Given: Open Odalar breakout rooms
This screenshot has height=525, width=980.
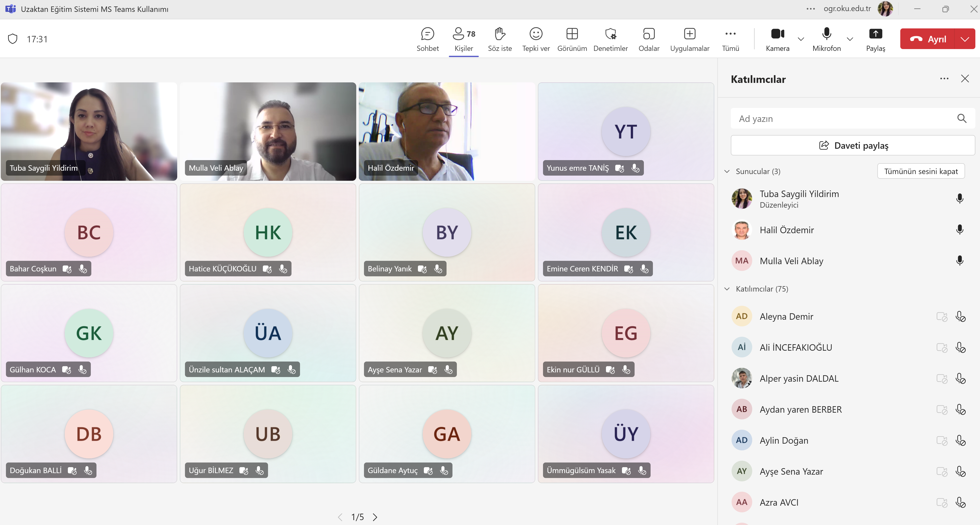Looking at the screenshot, I should pos(649,39).
